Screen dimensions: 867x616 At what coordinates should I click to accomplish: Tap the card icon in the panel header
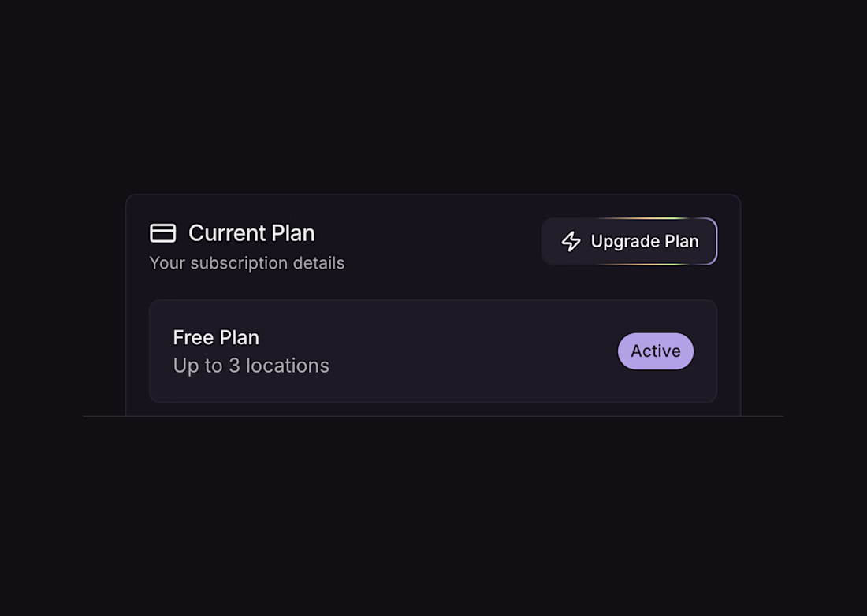(163, 233)
